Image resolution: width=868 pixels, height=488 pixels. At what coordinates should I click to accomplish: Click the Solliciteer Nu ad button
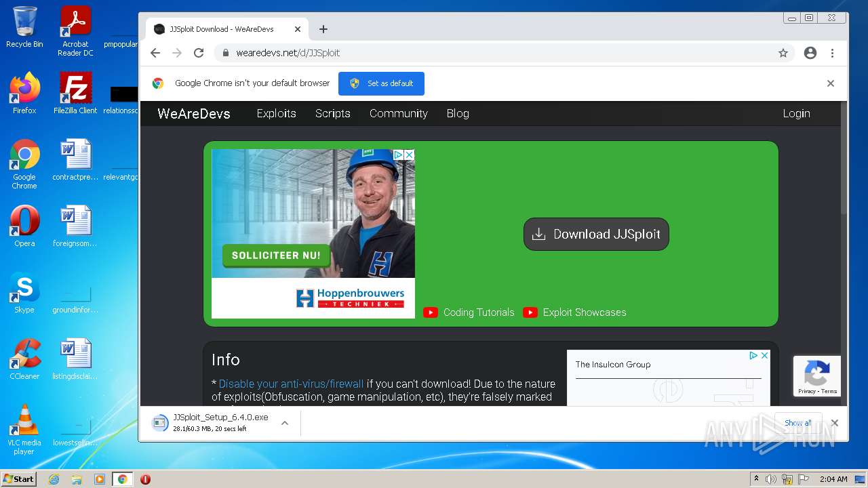(x=276, y=256)
